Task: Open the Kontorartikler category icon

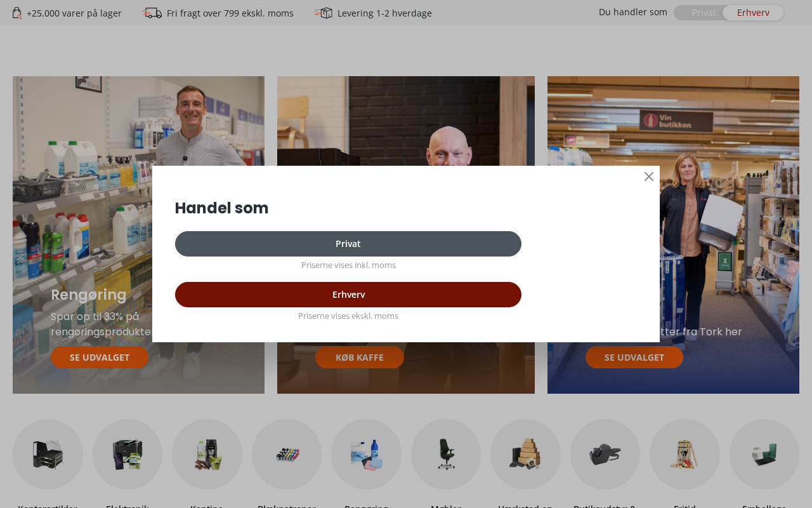Action: 48,454
